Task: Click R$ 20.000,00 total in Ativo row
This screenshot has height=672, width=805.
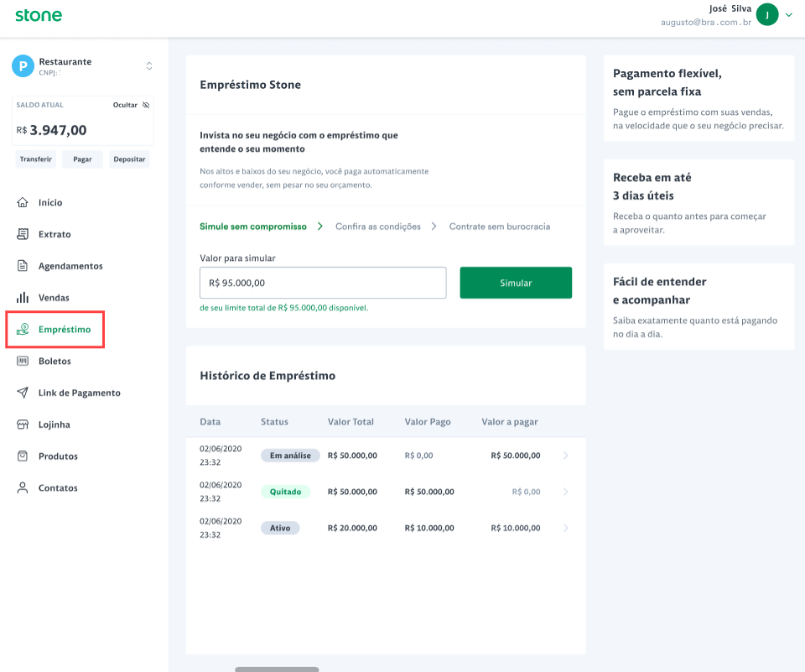Action: click(x=352, y=529)
